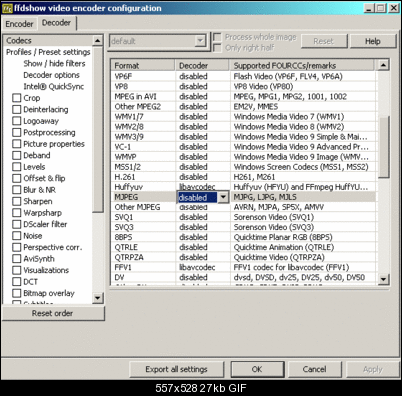Check the Noise filter box

click(17, 236)
